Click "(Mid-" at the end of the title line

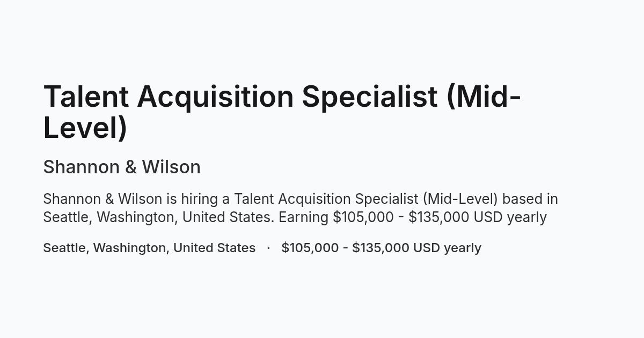(x=484, y=97)
